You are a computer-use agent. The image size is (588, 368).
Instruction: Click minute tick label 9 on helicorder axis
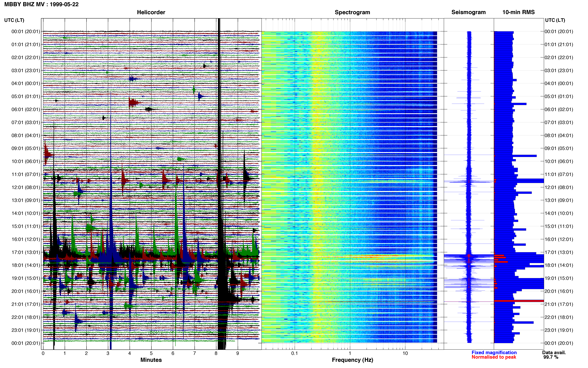238,353
